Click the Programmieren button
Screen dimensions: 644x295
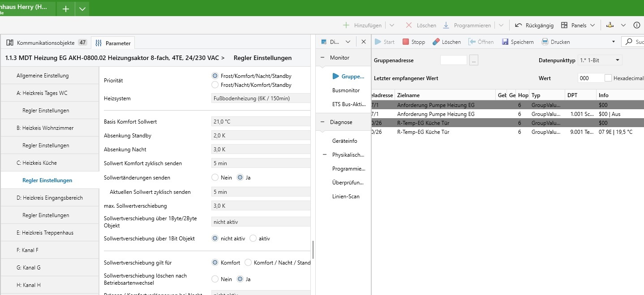(x=467, y=26)
